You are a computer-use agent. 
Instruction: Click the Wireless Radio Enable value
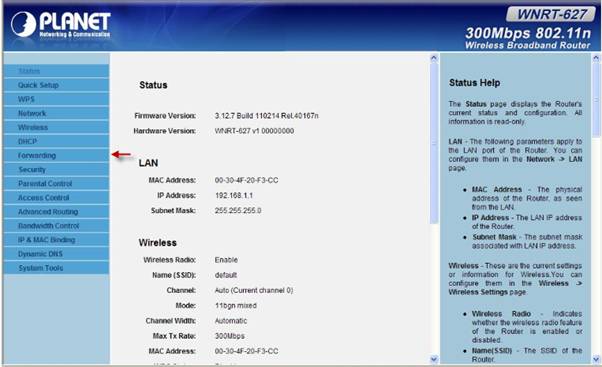(226, 260)
